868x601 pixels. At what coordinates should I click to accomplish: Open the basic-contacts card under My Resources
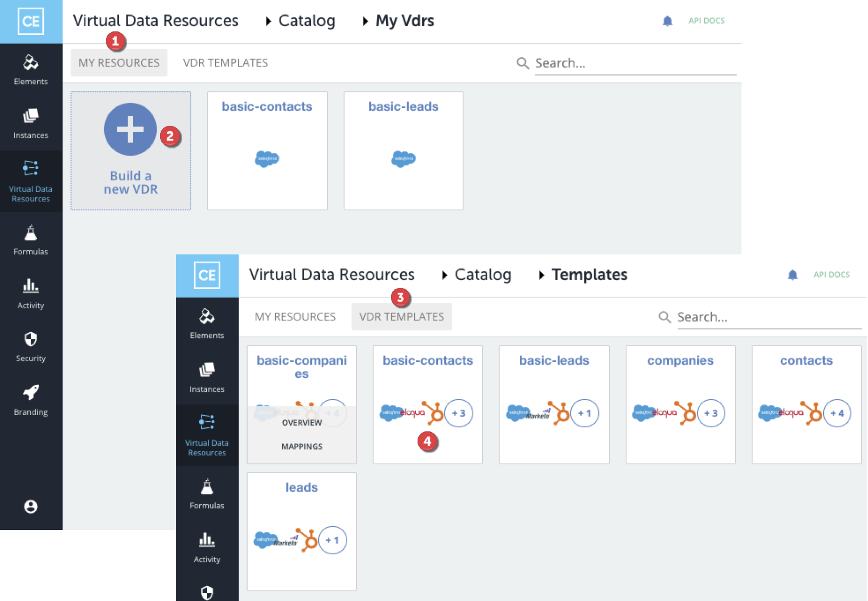click(x=267, y=150)
